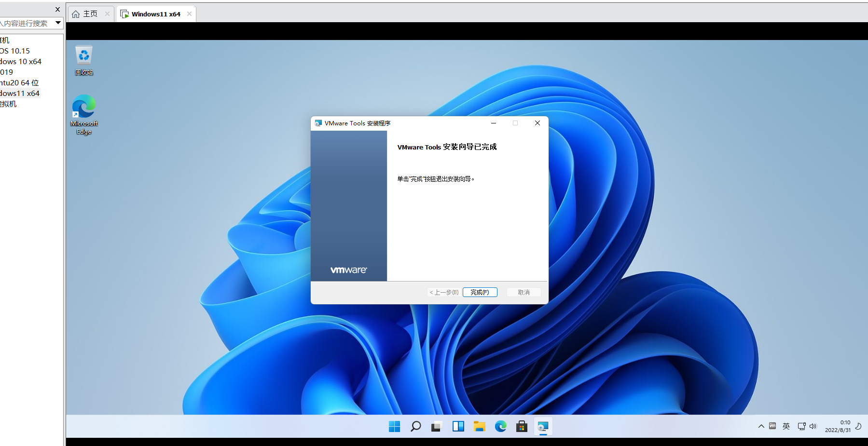Select the OS 10.15 virtual machine
The image size is (868, 446).
(15, 51)
